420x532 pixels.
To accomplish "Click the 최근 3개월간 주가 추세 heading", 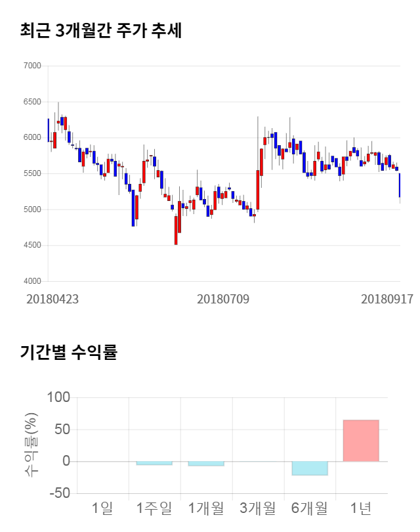I will tap(101, 31).
